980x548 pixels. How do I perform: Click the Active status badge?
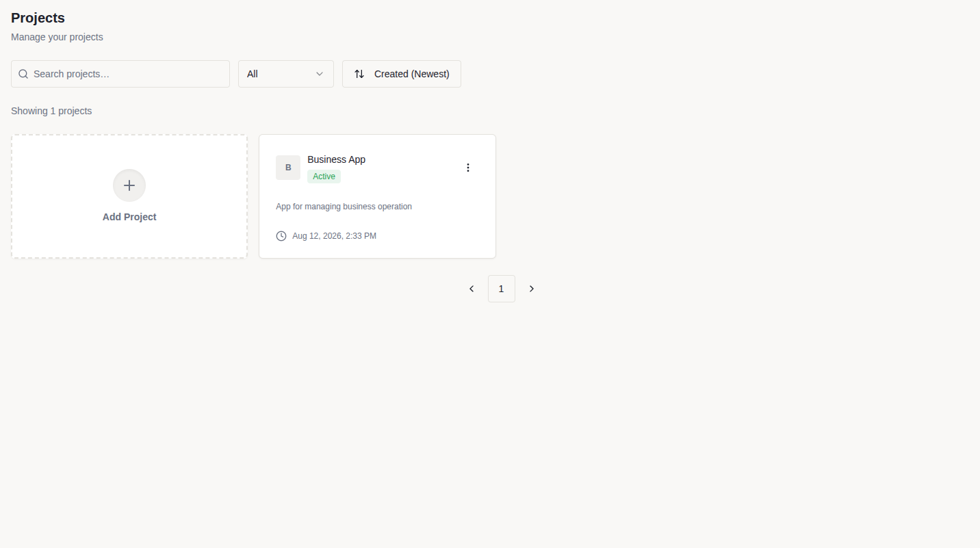point(324,177)
